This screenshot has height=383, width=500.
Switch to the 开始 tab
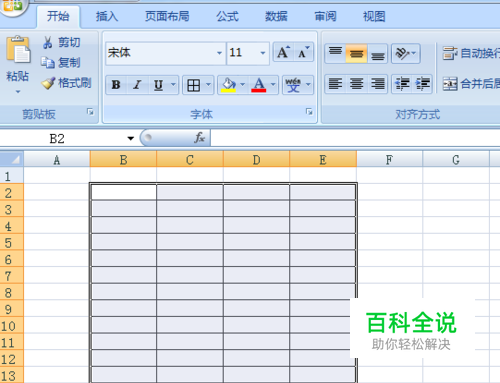pos(58,16)
